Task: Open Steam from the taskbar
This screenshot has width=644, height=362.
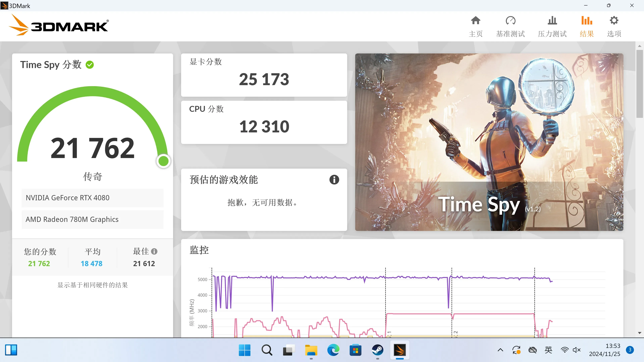Action: click(x=378, y=350)
